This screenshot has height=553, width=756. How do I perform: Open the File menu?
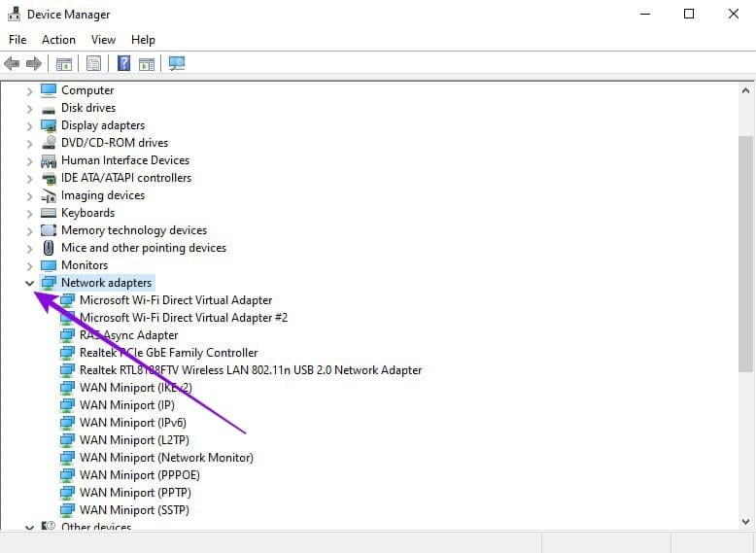17,40
